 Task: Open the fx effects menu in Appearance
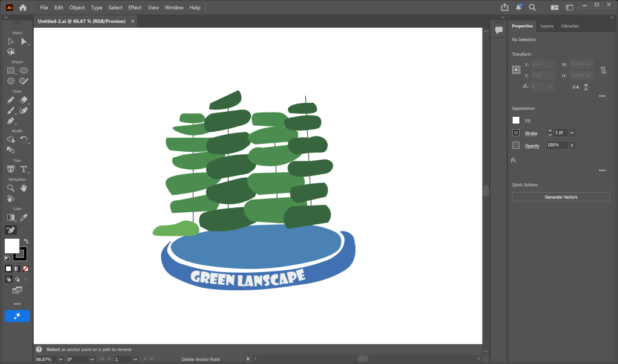pyautogui.click(x=514, y=160)
